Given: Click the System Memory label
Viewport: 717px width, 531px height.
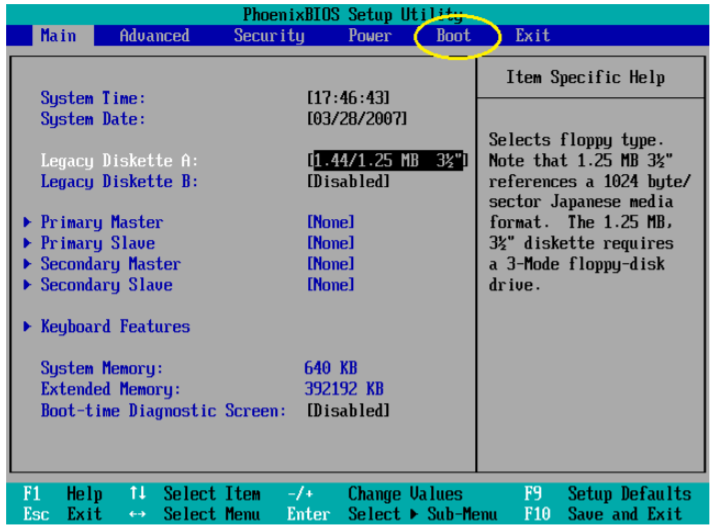Looking at the screenshot, I should 102,368.
